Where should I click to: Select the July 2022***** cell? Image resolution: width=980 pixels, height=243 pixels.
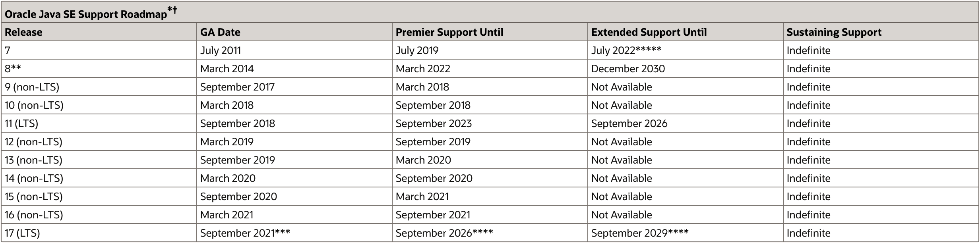click(x=686, y=50)
